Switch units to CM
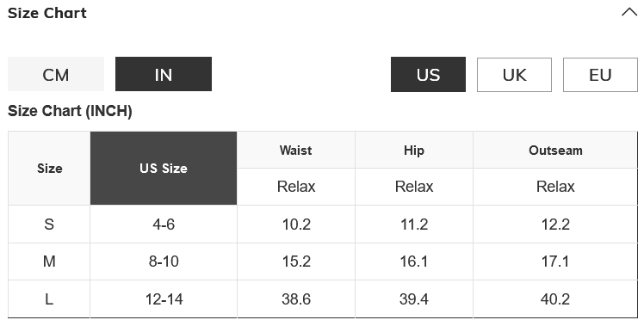The width and height of the screenshot is (644, 320). point(56,74)
